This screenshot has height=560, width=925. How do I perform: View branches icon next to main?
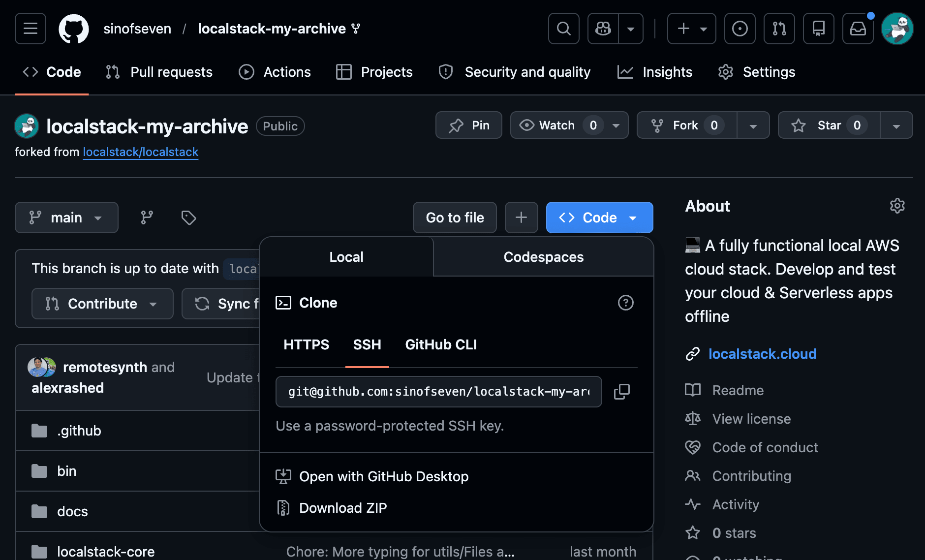tap(147, 218)
